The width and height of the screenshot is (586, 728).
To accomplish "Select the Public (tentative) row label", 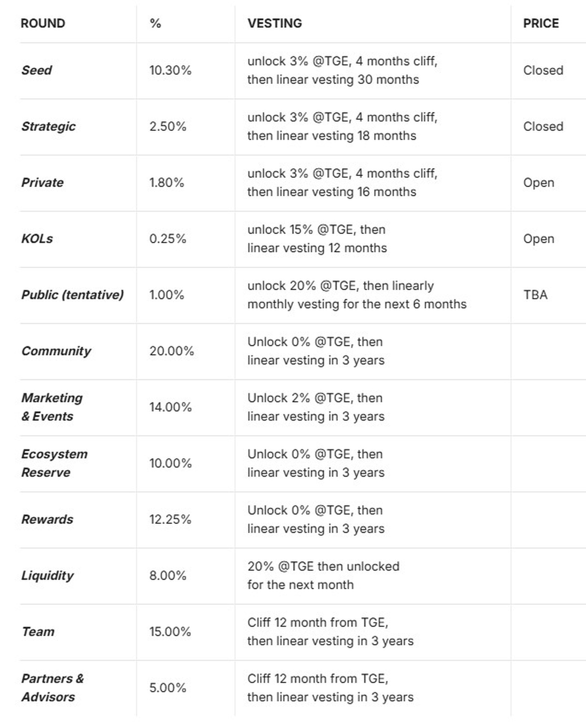I will click(x=72, y=295).
